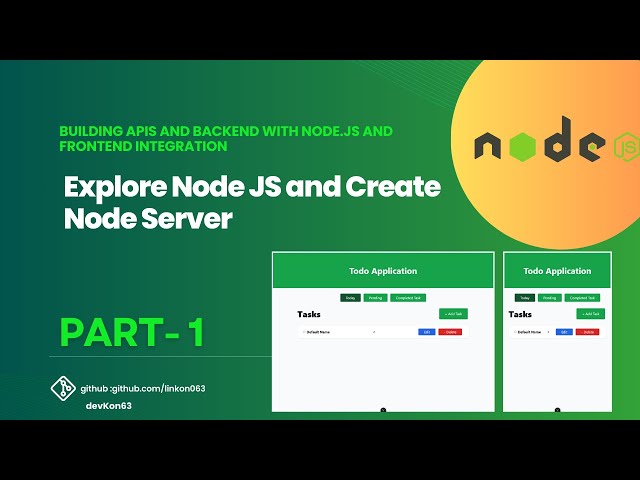Select Today tab in wide Todo preview
The width and height of the screenshot is (640, 480).
coord(350,298)
